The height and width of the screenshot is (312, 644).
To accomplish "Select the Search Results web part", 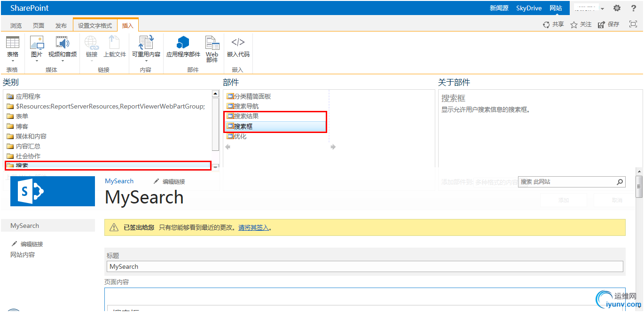I will [243, 116].
